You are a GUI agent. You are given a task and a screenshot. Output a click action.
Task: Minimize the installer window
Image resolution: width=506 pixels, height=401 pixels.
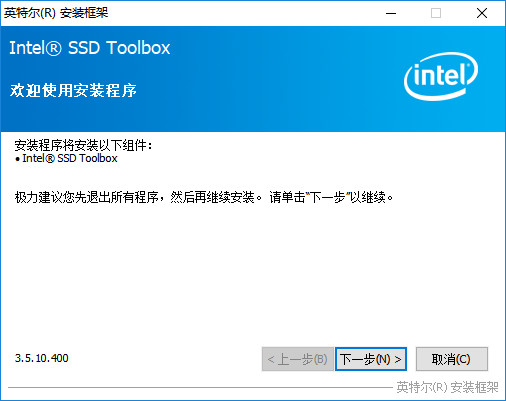tap(391, 13)
